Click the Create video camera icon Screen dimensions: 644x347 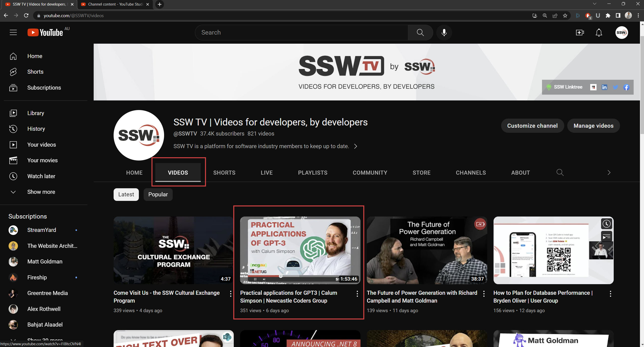point(580,33)
